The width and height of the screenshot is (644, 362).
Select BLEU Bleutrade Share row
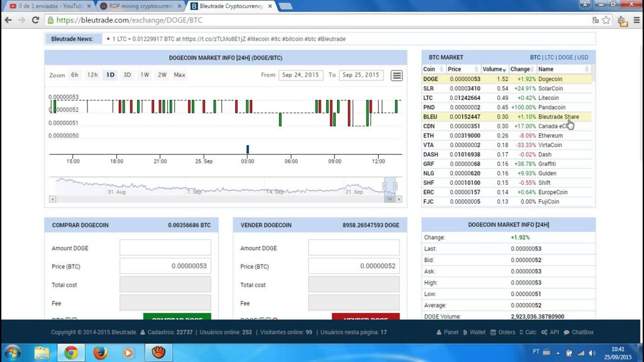507,116
